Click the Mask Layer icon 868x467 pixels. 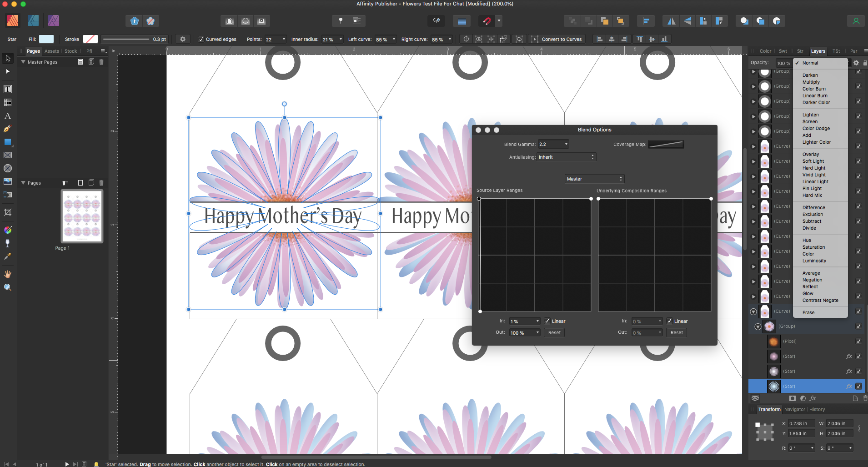793,398
